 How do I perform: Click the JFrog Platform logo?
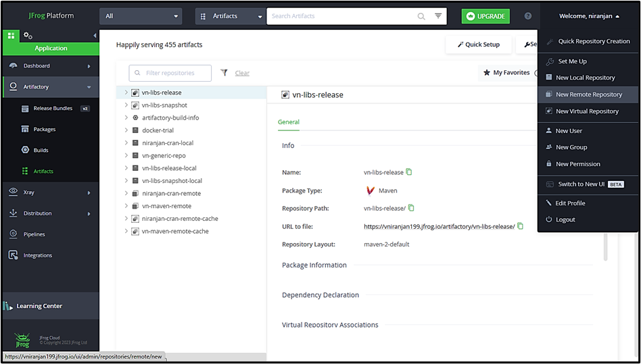click(51, 16)
